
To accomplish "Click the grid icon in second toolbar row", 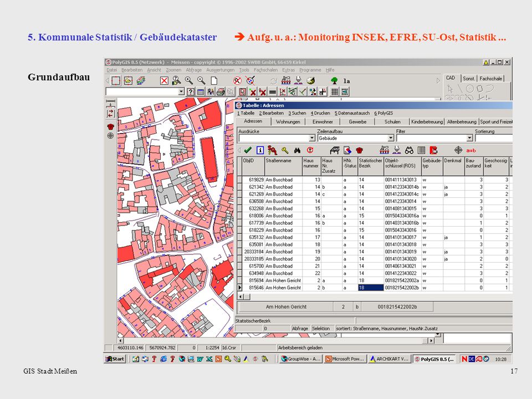I will coord(335,91).
